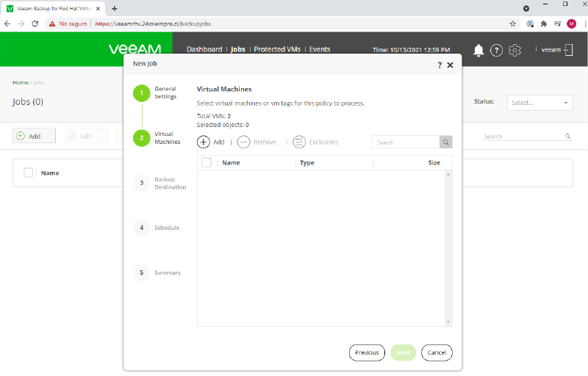
Task: Sort by the Type column header
Action: pos(307,163)
